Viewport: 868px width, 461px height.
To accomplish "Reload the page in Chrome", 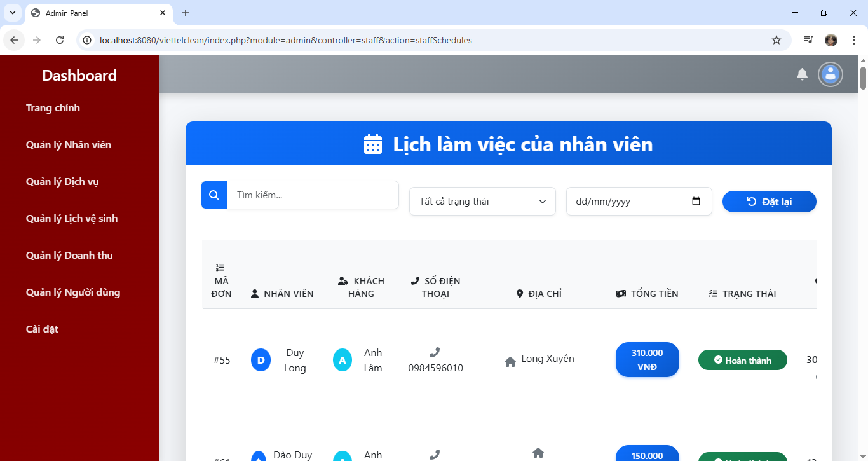I will [x=60, y=40].
